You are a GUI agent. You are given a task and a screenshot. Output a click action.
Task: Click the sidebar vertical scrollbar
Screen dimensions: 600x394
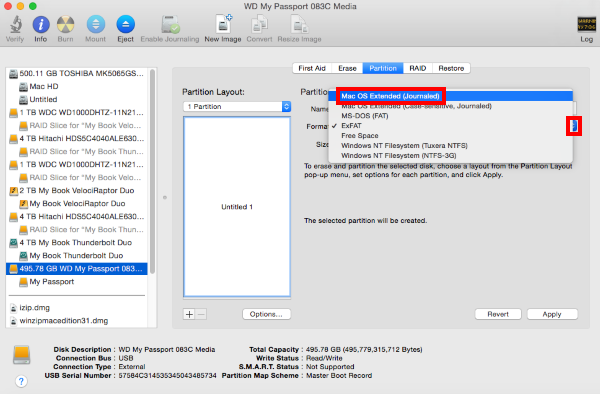(152, 171)
